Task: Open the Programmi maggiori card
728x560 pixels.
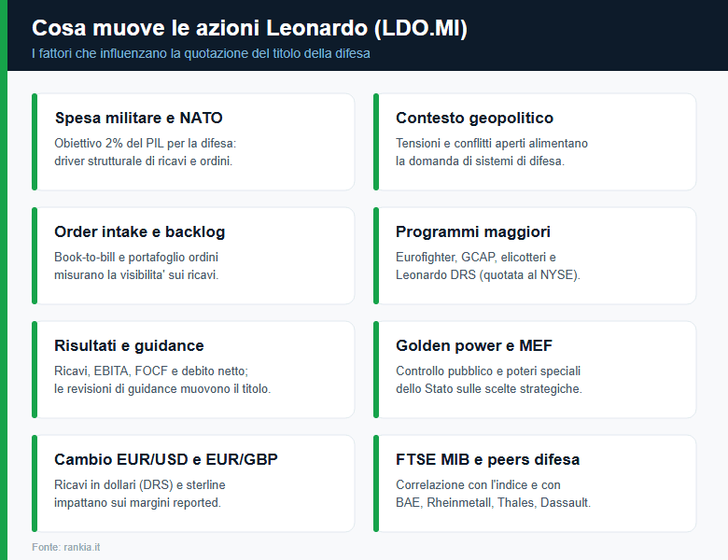Action: tap(535, 256)
